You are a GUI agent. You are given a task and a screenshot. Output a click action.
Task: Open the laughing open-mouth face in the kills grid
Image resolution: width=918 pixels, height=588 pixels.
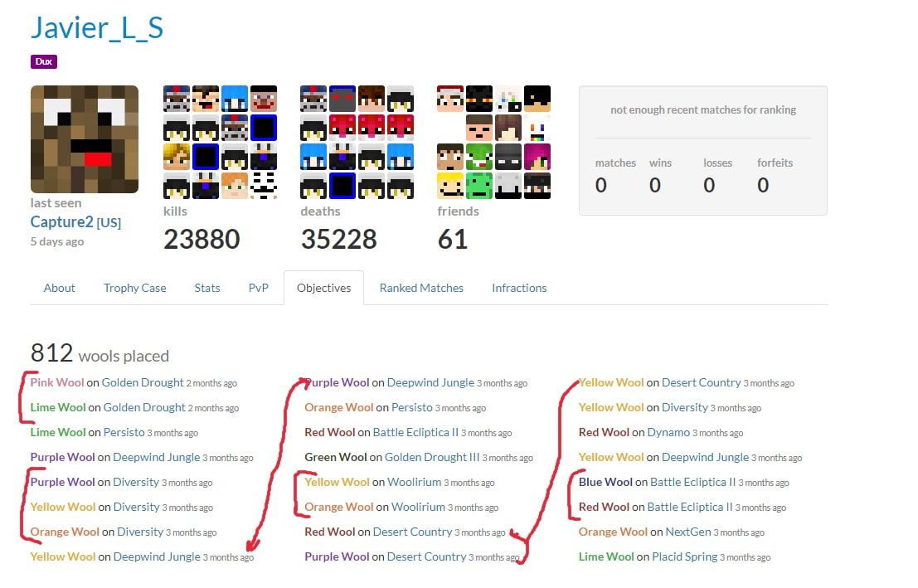tap(206, 99)
